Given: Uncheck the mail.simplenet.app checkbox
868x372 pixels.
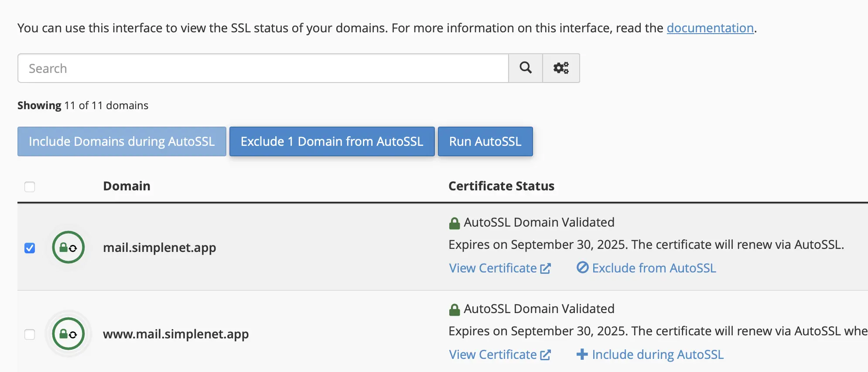Looking at the screenshot, I should click(30, 248).
